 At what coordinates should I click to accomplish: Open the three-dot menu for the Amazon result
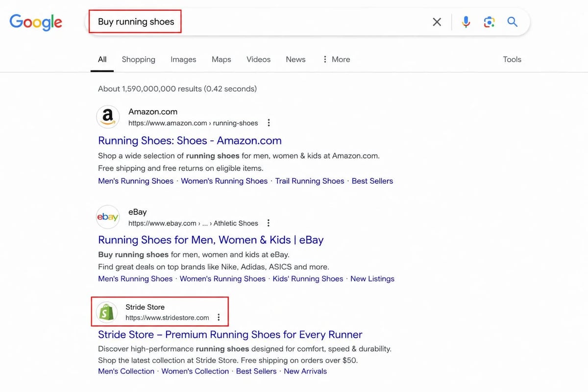pyautogui.click(x=269, y=123)
